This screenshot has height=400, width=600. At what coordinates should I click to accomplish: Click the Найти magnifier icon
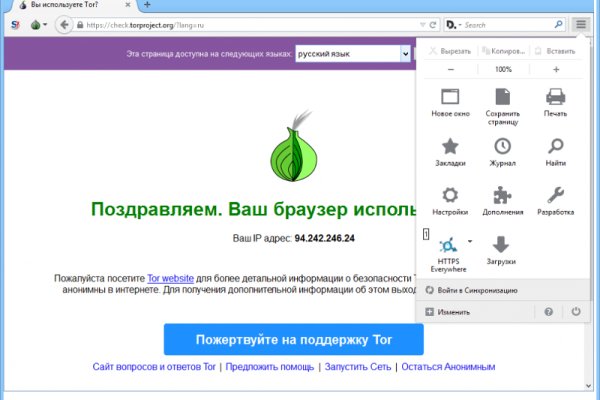555,147
